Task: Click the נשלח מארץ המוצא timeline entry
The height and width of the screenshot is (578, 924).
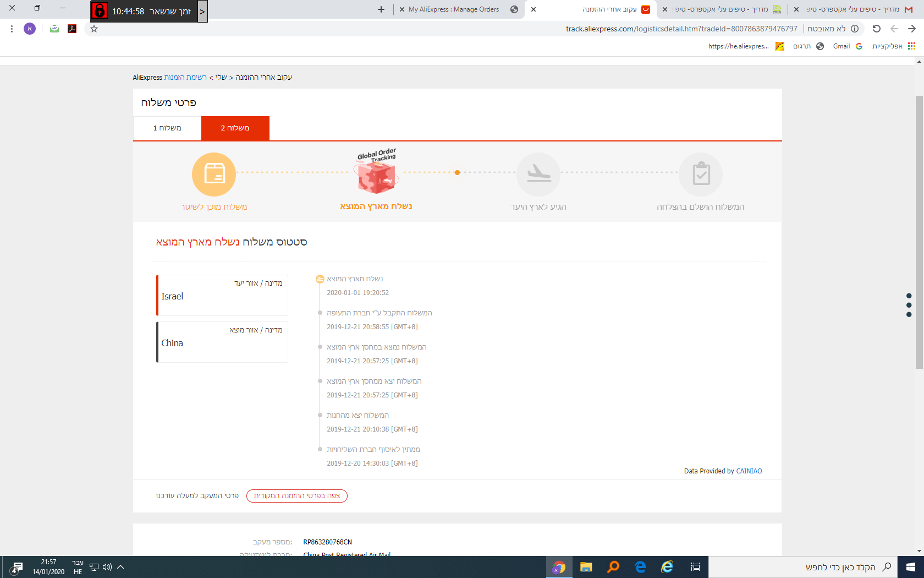Action: click(x=355, y=279)
